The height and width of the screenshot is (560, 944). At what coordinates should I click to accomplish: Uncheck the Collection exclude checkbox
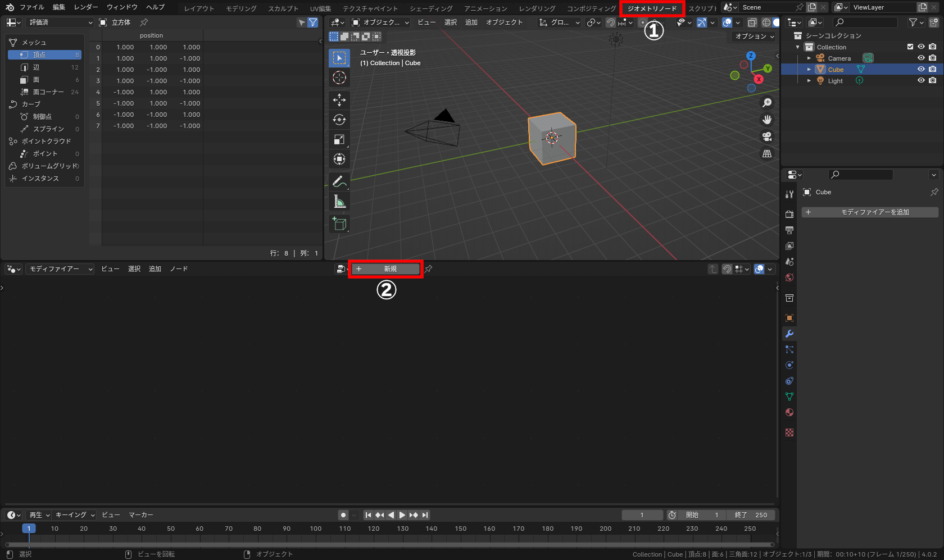(x=910, y=47)
